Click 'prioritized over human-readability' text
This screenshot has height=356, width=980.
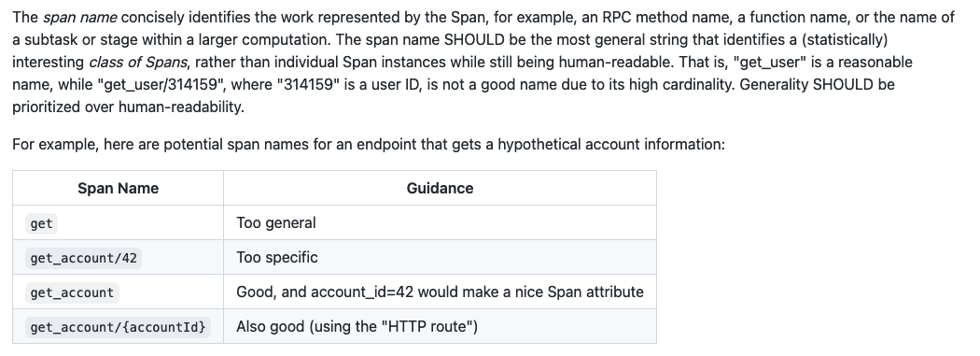point(128,107)
